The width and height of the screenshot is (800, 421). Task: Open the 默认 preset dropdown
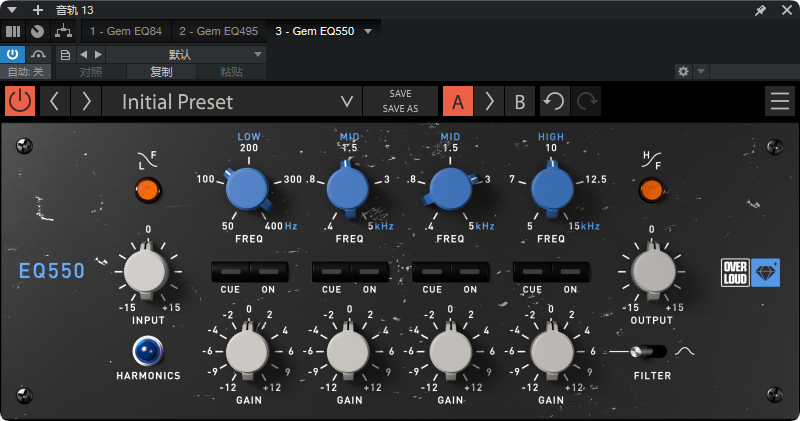click(x=186, y=55)
